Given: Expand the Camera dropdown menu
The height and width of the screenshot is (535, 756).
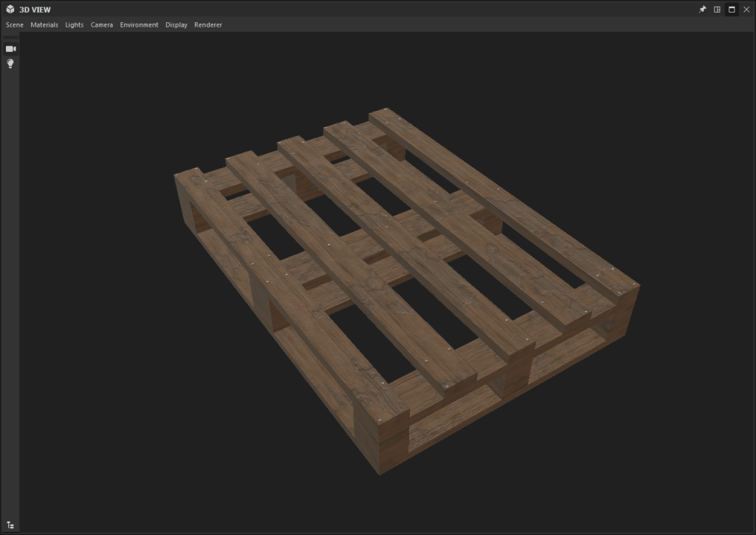Looking at the screenshot, I should 102,25.
